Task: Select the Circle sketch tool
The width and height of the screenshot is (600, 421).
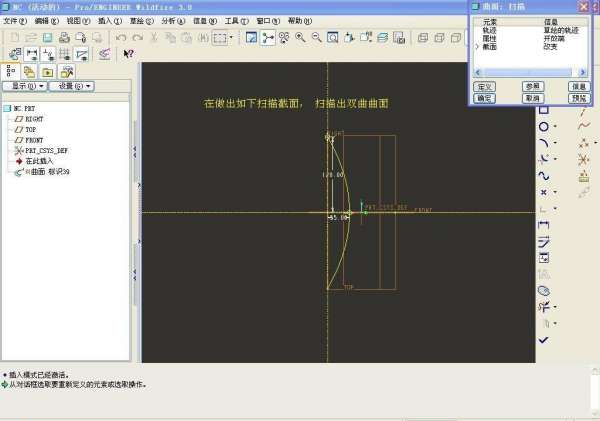Action: pos(544,127)
